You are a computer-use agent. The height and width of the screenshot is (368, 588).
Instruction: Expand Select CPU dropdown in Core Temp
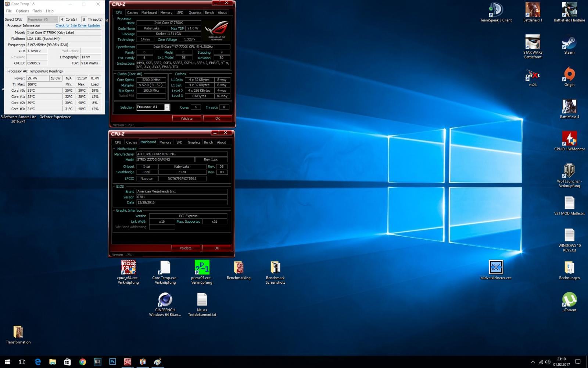coord(42,20)
